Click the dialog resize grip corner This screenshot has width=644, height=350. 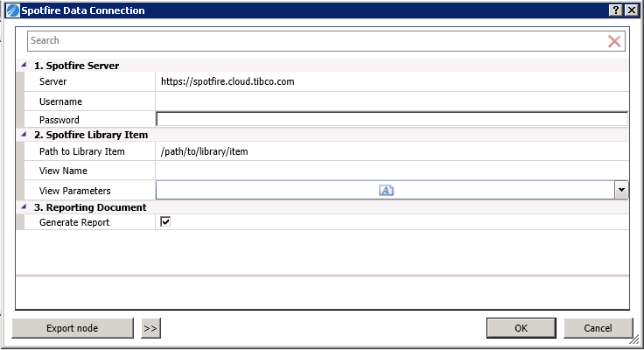click(x=635, y=339)
